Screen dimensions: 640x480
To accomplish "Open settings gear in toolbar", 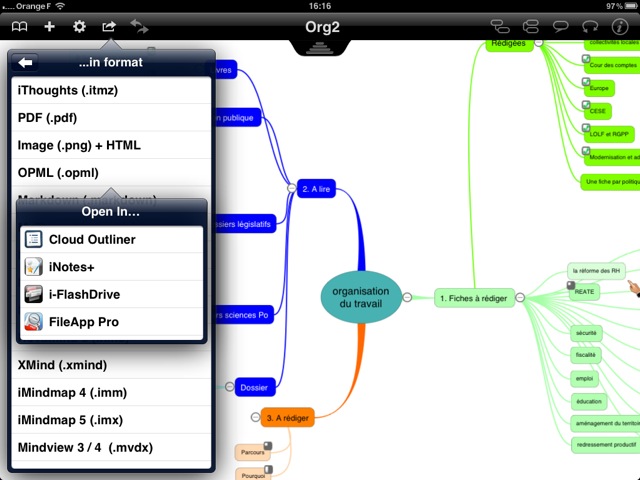I will click(79, 26).
